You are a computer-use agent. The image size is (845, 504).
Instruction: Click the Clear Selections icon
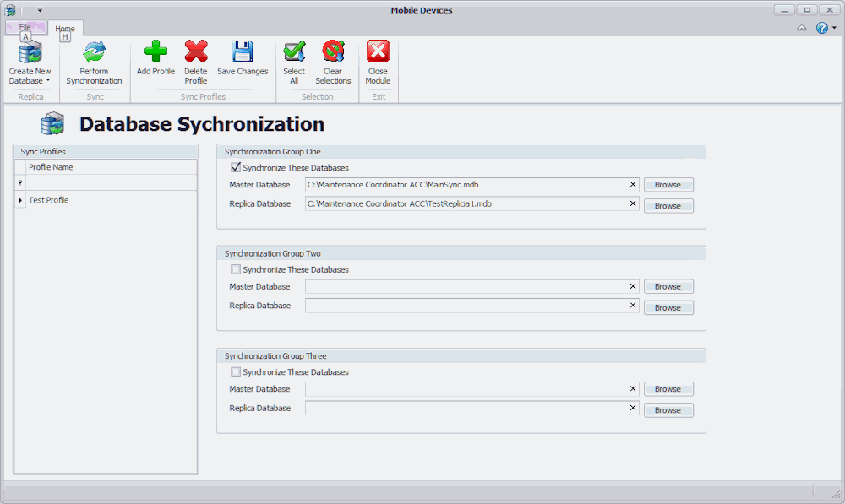point(333,52)
